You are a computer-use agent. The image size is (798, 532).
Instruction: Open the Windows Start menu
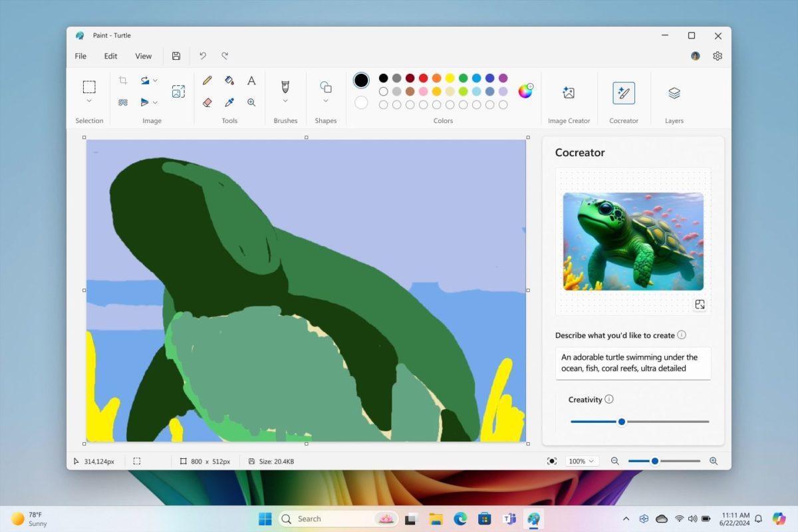tap(265, 519)
